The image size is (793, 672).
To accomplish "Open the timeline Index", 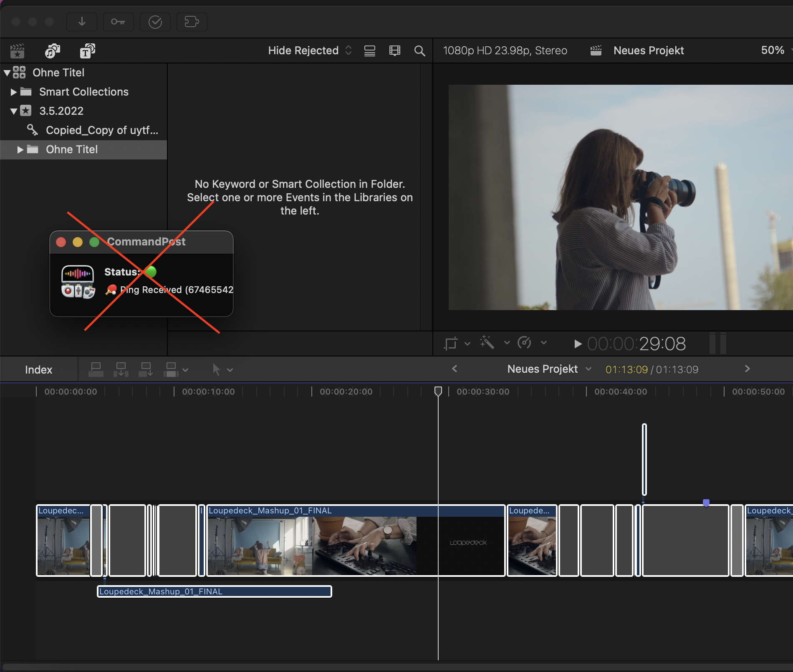I will pyautogui.click(x=38, y=370).
